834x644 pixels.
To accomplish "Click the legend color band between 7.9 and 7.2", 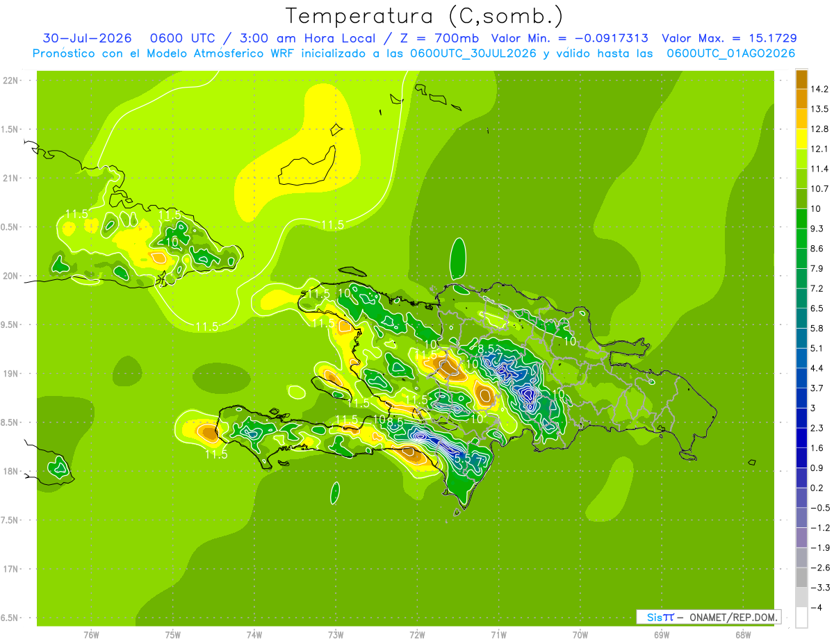I will click(x=801, y=278).
